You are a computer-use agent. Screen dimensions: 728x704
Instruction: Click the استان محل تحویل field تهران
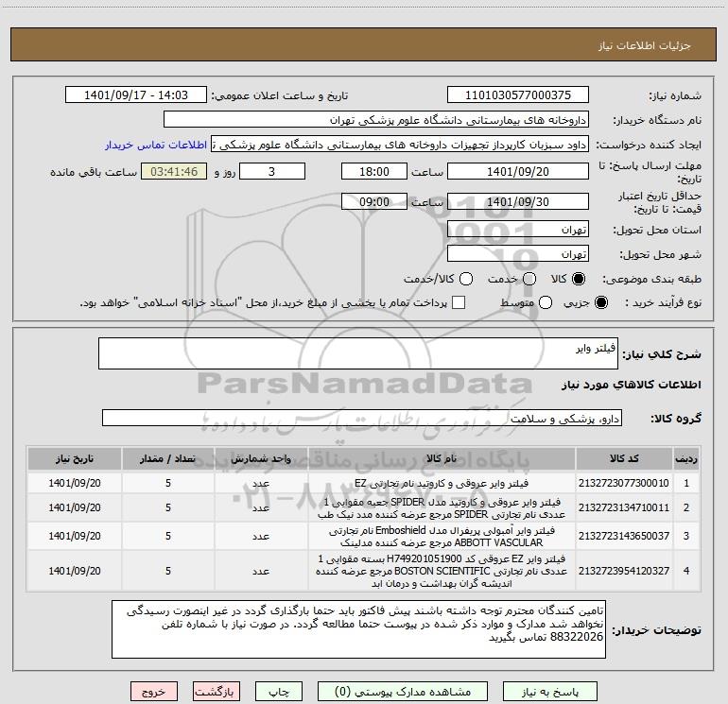click(x=518, y=230)
